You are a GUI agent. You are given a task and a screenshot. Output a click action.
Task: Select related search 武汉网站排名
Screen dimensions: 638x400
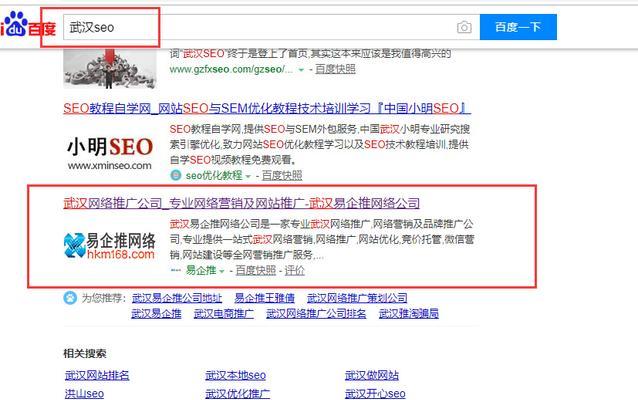pyautogui.click(x=96, y=376)
